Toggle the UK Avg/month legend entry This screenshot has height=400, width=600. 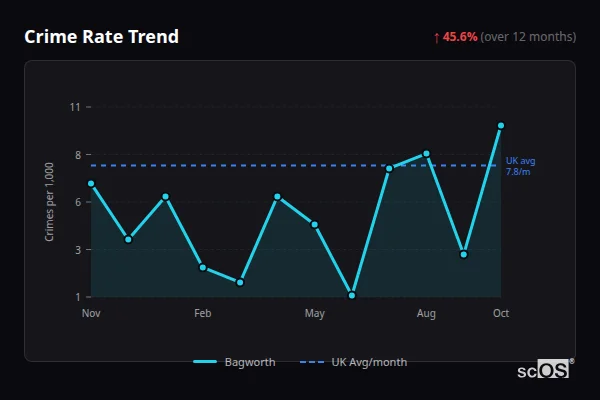tap(353, 362)
